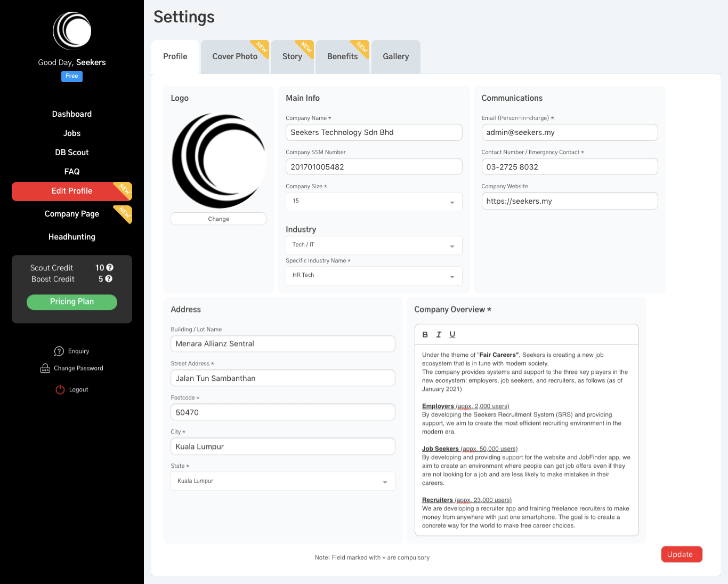
Task: Focus the Company Name field
Action: point(374,132)
